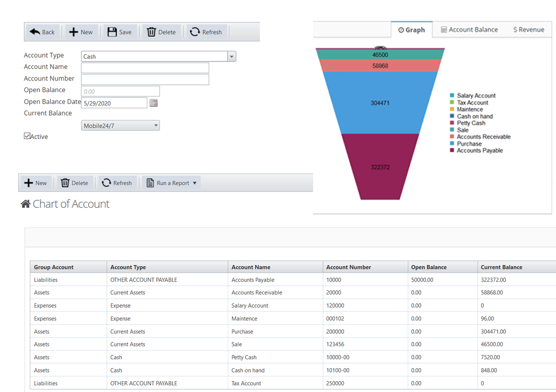Image resolution: width=556 pixels, height=392 pixels.
Task: Click the Save disk icon
Action: 112,31
